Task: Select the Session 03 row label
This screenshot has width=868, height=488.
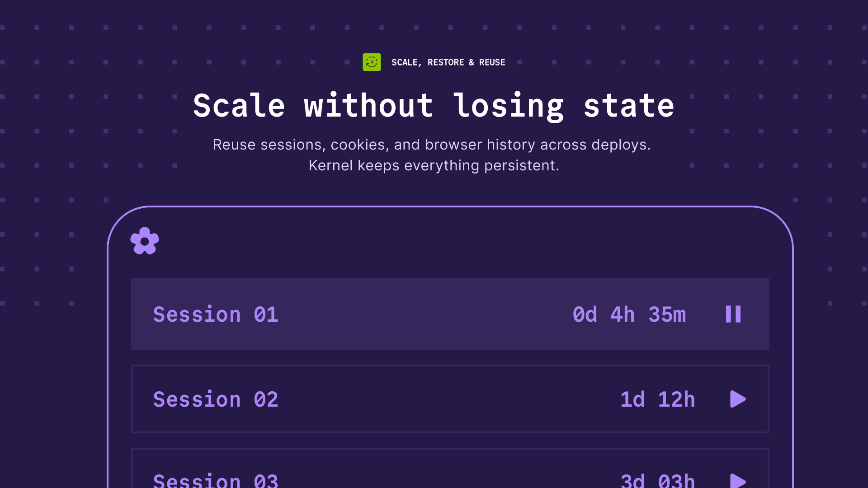Action: [x=216, y=481]
